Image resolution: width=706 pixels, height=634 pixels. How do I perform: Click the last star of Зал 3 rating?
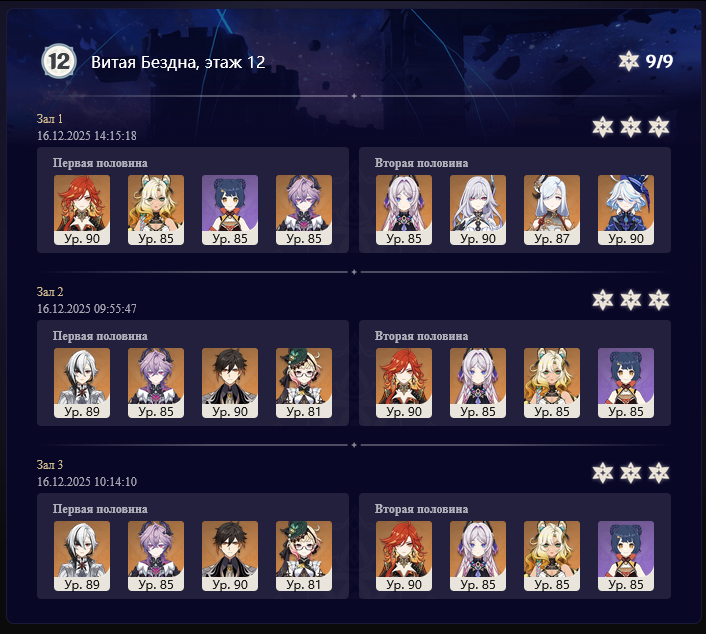(x=658, y=473)
